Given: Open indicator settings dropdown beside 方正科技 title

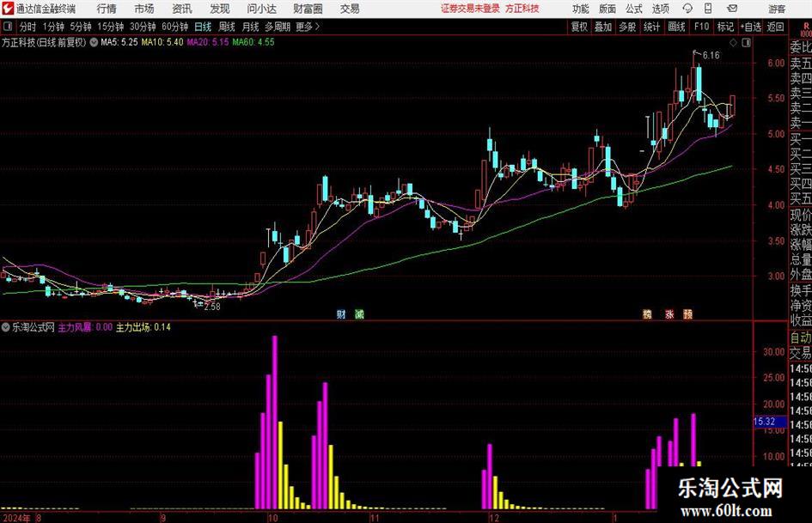Looking at the screenshot, I should pyautogui.click(x=94, y=42).
